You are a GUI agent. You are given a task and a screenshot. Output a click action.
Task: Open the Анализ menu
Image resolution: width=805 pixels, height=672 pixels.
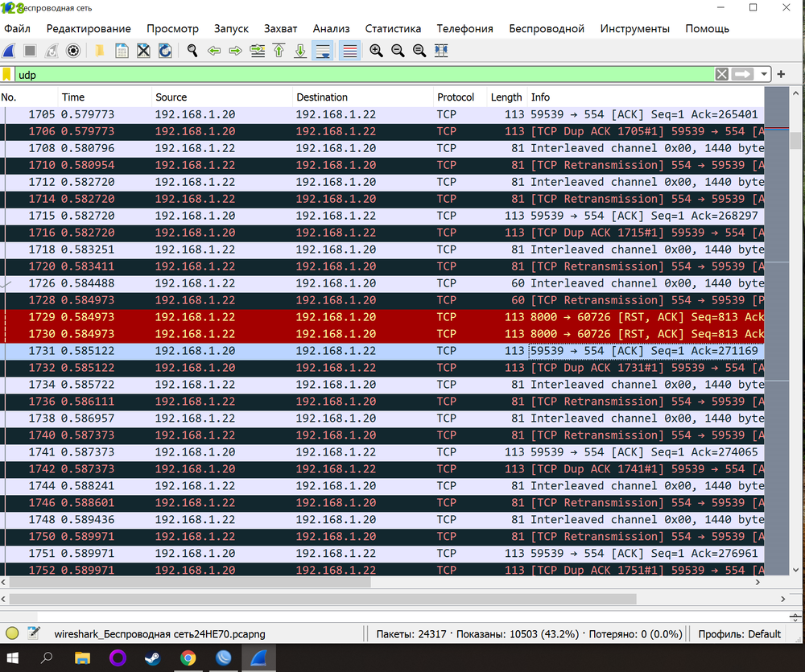(331, 28)
